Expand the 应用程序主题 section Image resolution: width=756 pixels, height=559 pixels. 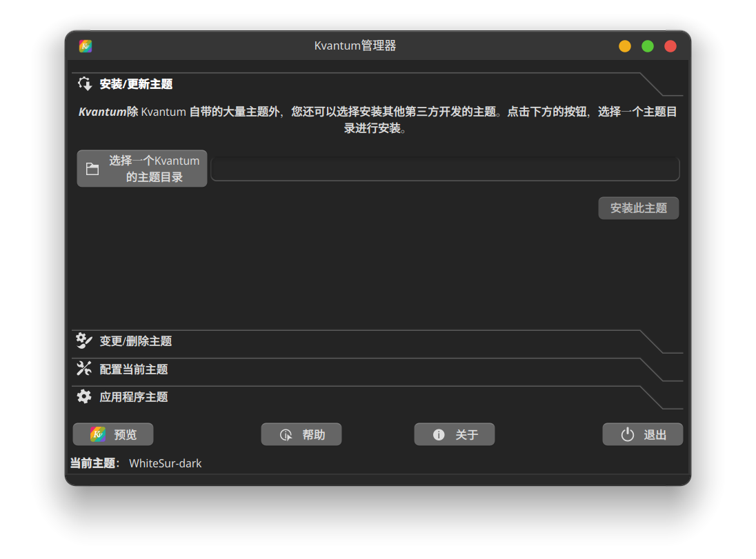click(134, 397)
